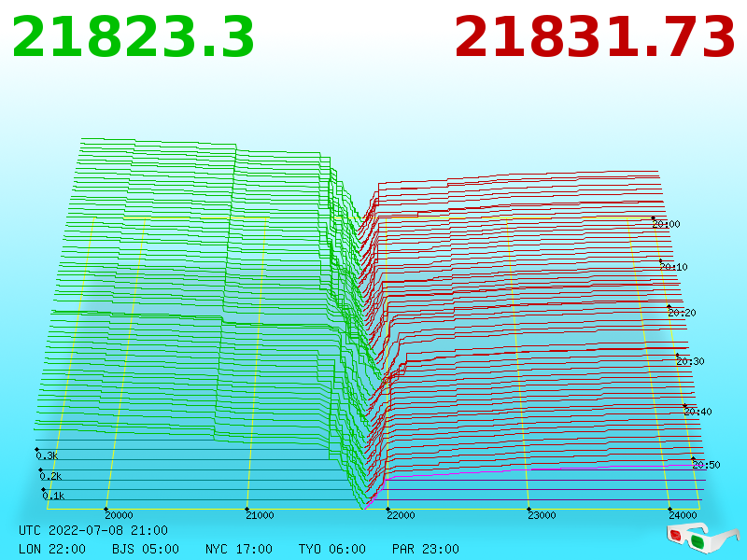Screen dimensions: 747x560
Task: Click the TYO 06:00 time label
Action: tap(332, 549)
